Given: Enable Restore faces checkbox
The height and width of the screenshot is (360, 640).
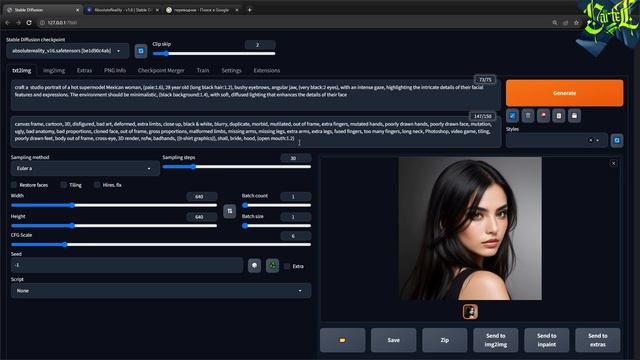Looking at the screenshot, I should click(14, 185).
